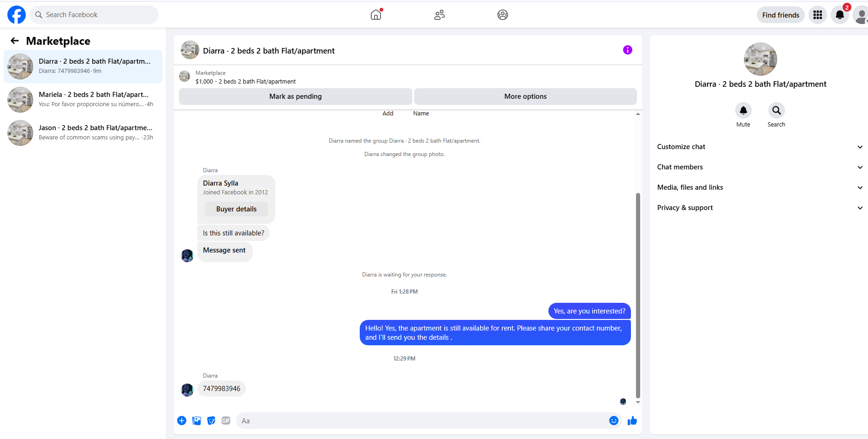
Task: Click the listing title '$1,000 - 2 beds 2 bath'
Action: point(245,81)
